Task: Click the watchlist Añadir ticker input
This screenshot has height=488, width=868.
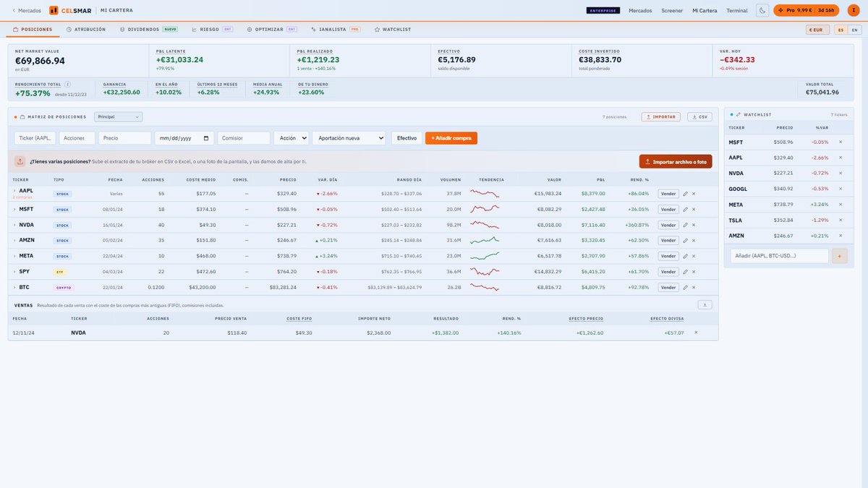Action: [x=780, y=256]
